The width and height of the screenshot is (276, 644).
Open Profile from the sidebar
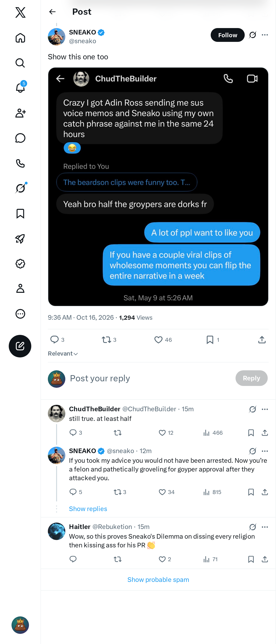pos(20,288)
